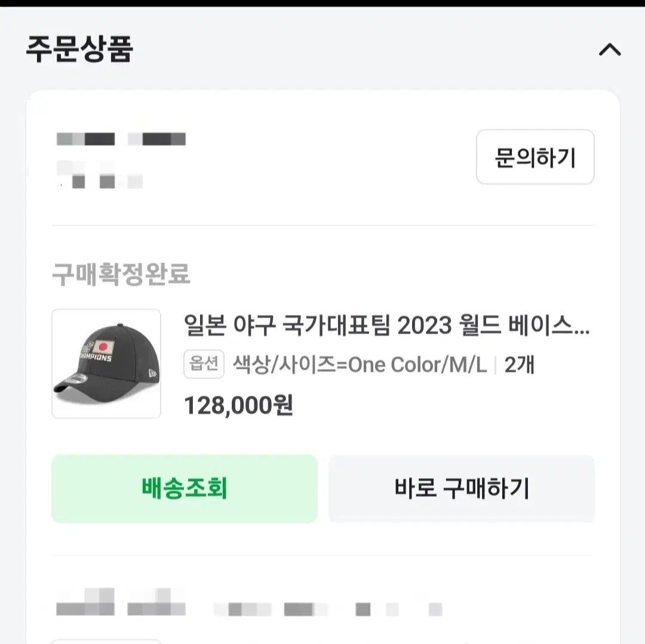The image size is (645, 644).
Task: Click the blurred seller name above 문의하기
Action: [119, 139]
